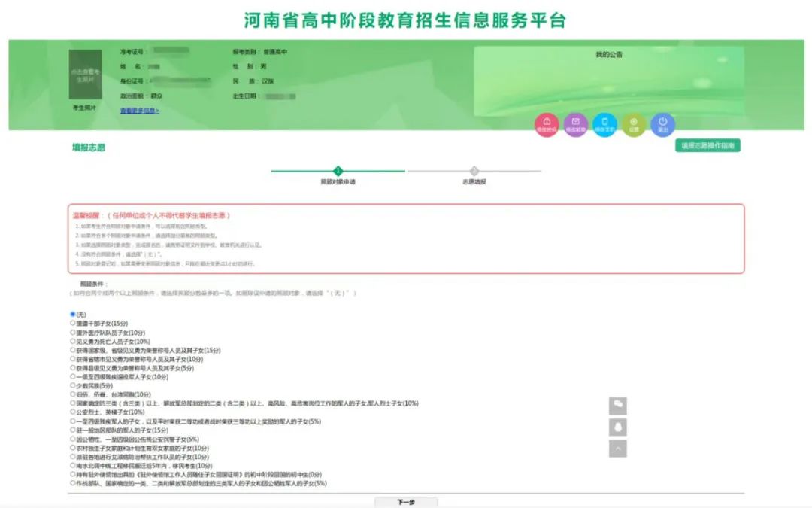This screenshot has width=812, height=508.
Task: Click the blue power 退出 icon
Action: 662,125
